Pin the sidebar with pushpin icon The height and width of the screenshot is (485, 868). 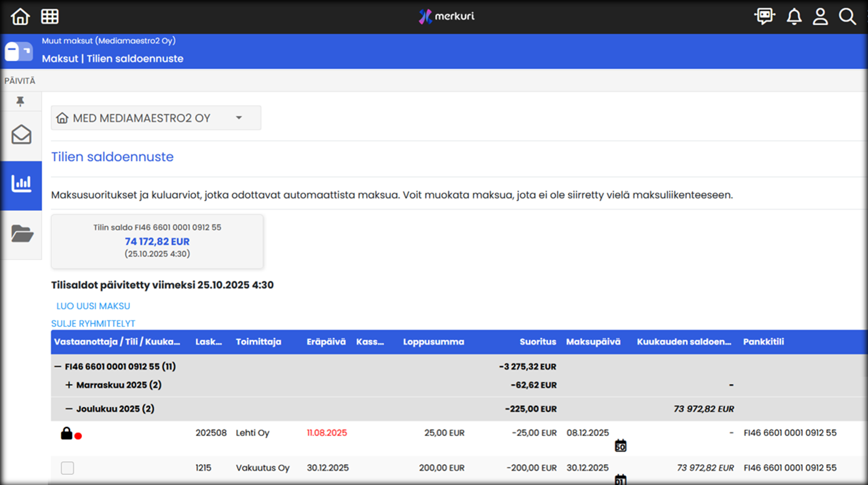tap(20, 101)
